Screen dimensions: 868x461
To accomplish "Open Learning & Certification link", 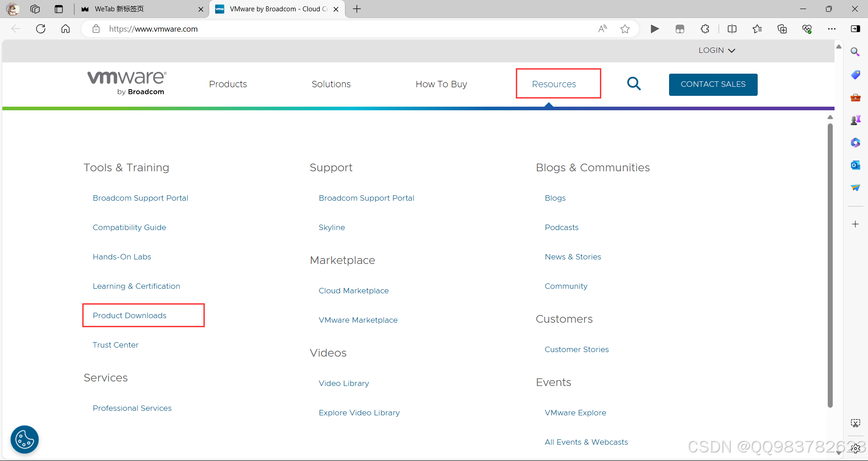I will pyautogui.click(x=137, y=286).
